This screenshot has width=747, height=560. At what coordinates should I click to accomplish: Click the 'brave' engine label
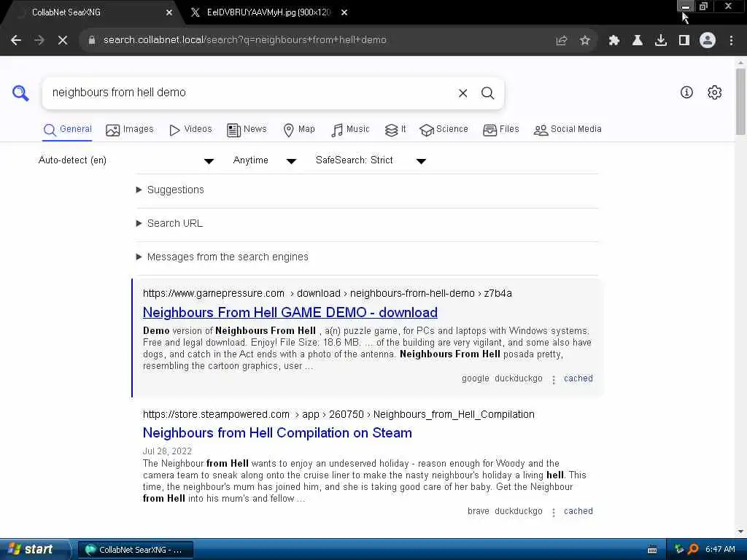(479, 511)
